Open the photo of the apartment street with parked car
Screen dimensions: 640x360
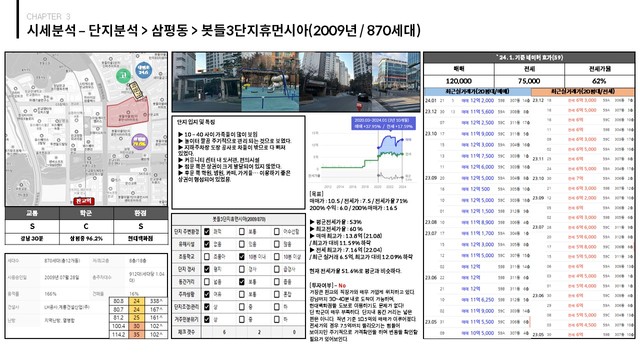coord(336,82)
